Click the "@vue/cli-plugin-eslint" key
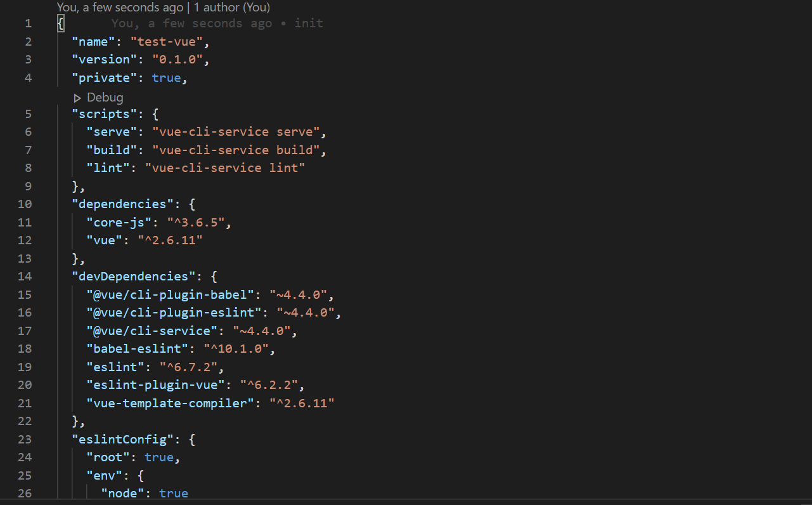This screenshot has width=812, height=505. [174, 313]
